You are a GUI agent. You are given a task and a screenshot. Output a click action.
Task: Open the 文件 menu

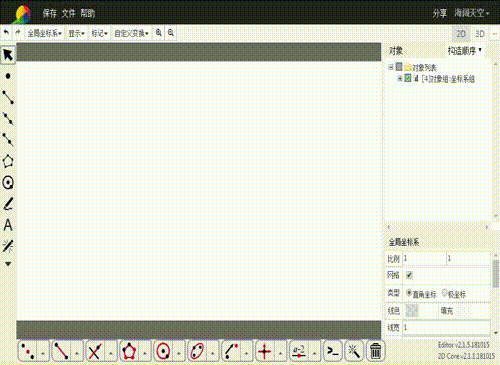click(68, 13)
